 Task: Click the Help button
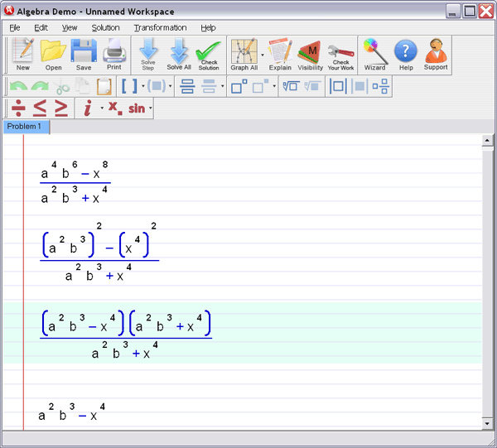click(x=406, y=55)
